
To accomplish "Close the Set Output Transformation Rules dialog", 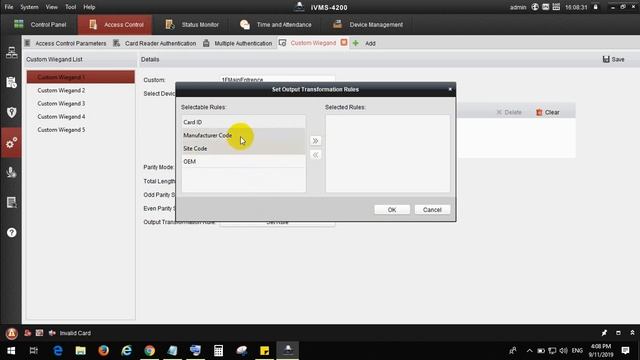I will [450, 89].
